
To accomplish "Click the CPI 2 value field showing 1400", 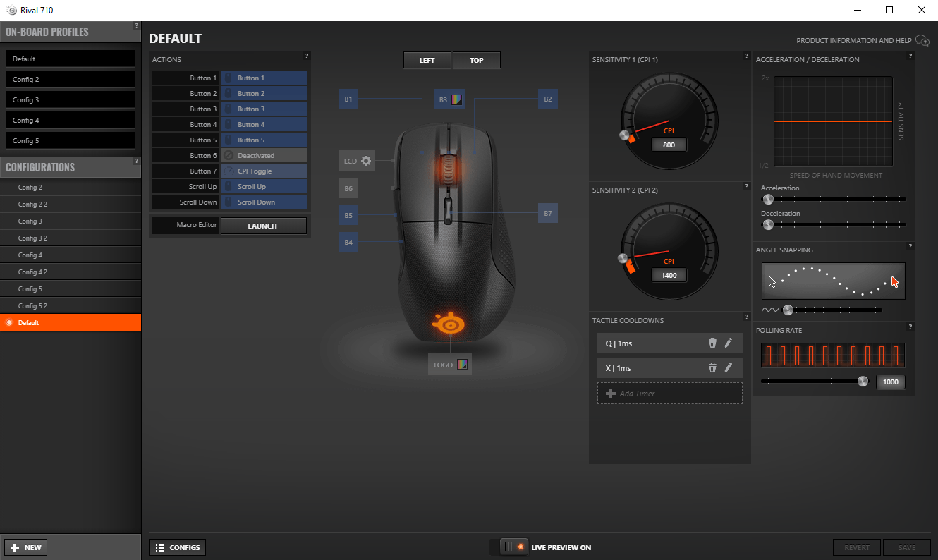I will pyautogui.click(x=669, y=275).
